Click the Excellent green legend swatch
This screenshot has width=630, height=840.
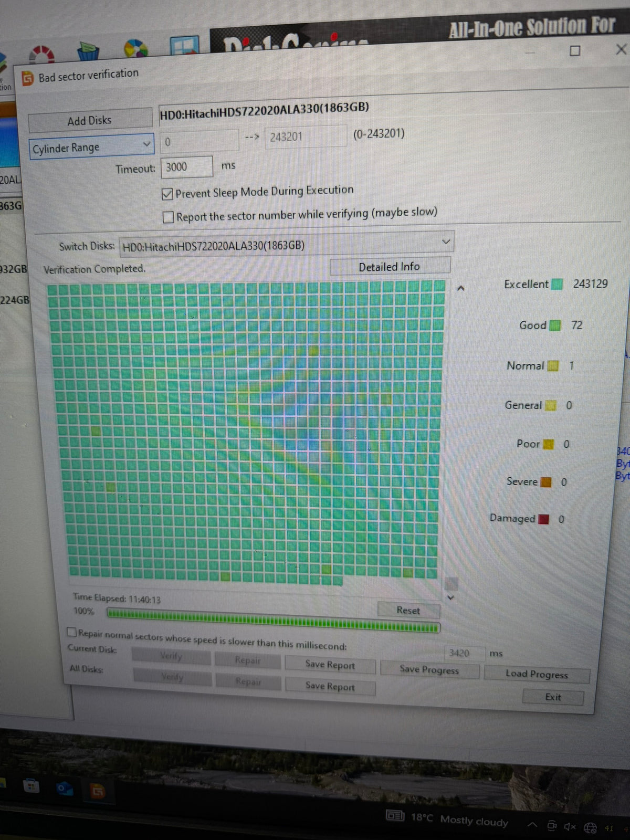point(557,284)
